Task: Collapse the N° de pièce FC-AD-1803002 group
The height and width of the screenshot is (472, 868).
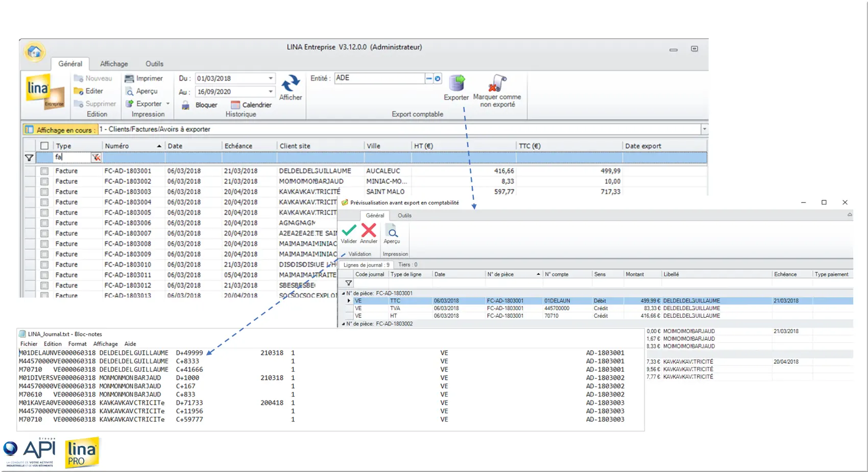Action: coord(343,324)
